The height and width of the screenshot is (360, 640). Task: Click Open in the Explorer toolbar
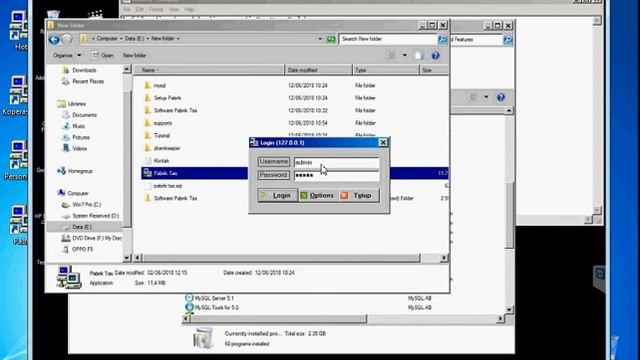point(103,55)
